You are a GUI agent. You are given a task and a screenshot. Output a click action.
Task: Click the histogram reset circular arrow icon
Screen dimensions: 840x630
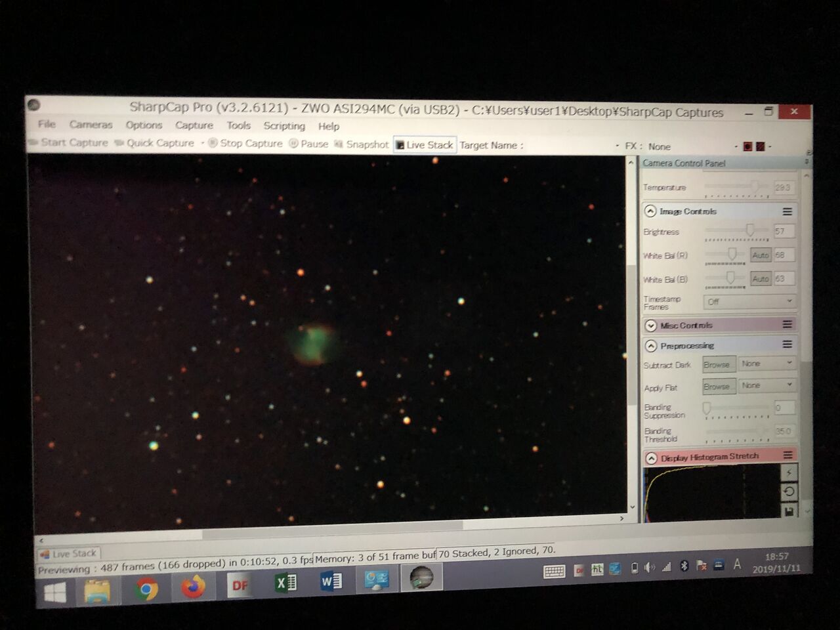point(789,491)
